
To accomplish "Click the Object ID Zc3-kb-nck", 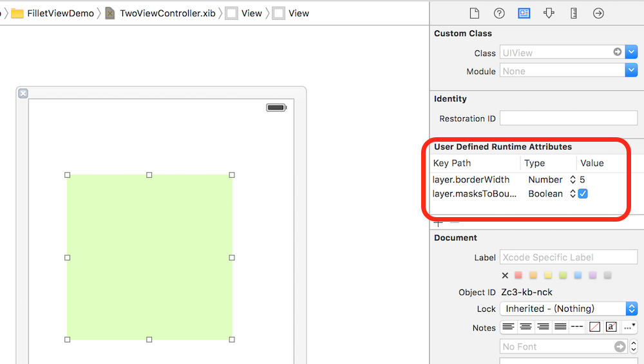I will [527, 292].
